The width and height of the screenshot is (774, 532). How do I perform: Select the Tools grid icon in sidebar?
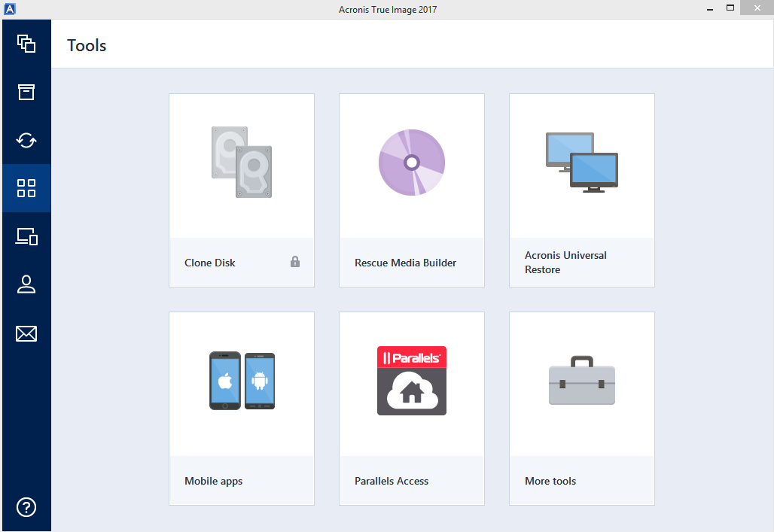tap(26, 188)
